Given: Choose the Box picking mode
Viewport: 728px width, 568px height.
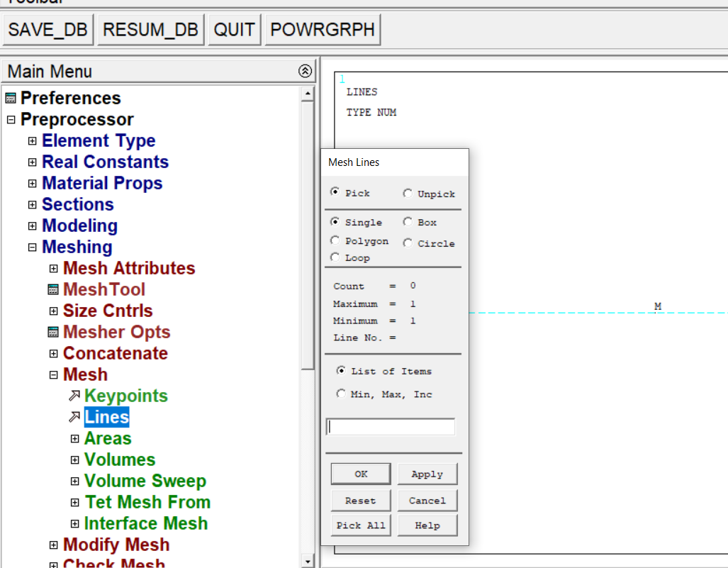Looking at the screenshot, I should 407,221.
